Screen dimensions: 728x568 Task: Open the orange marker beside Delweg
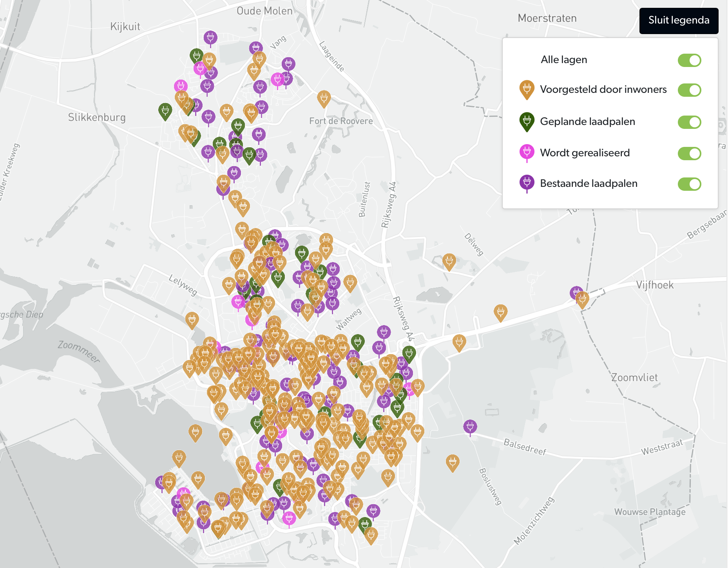click(449, 261)
